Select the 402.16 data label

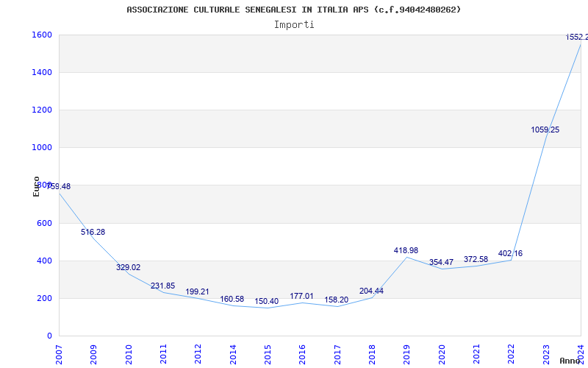pos(510,253)
